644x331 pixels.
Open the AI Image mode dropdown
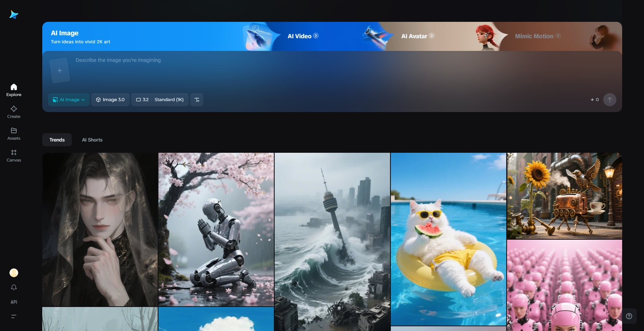click(x=68, y=99)
